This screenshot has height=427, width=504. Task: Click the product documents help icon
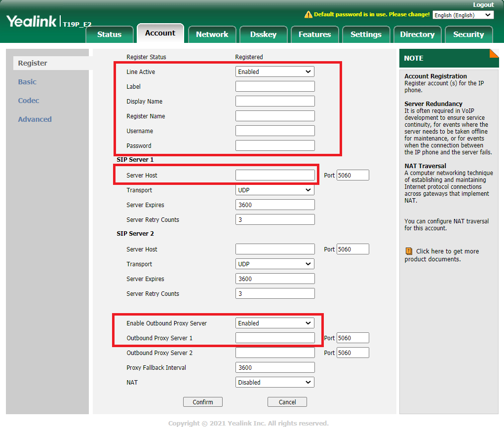click(408, 251)
